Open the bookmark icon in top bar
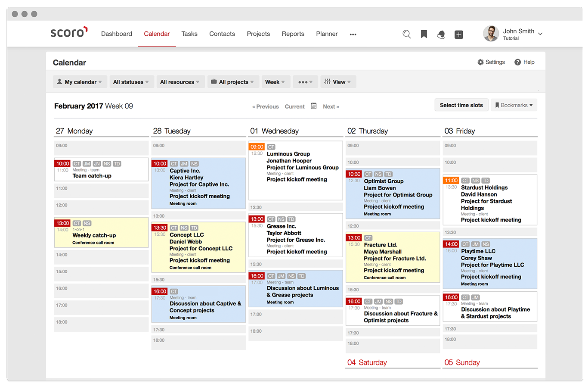This screenshot has width=588, height=387. (x=424, y=34)
